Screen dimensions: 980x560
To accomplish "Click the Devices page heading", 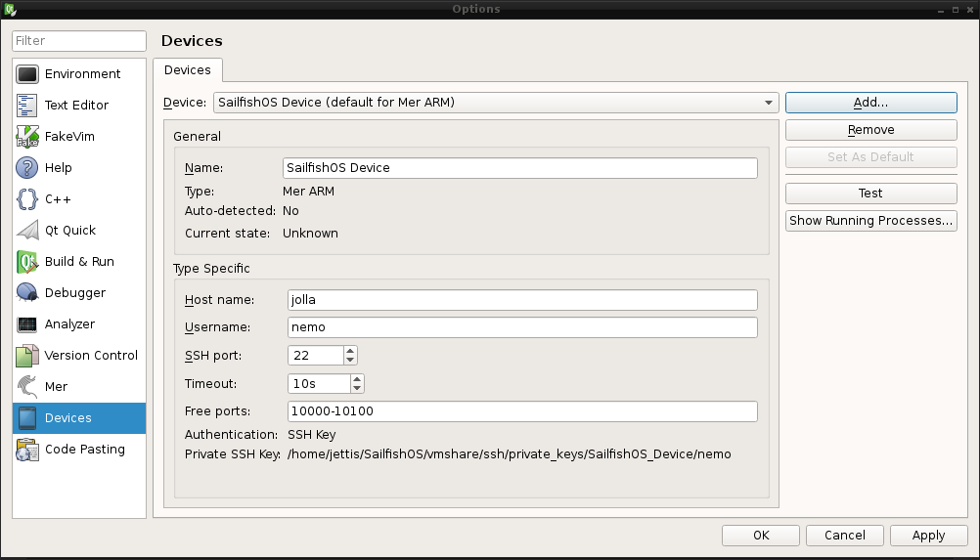I will pyautogui.click(x=192, y=41).
